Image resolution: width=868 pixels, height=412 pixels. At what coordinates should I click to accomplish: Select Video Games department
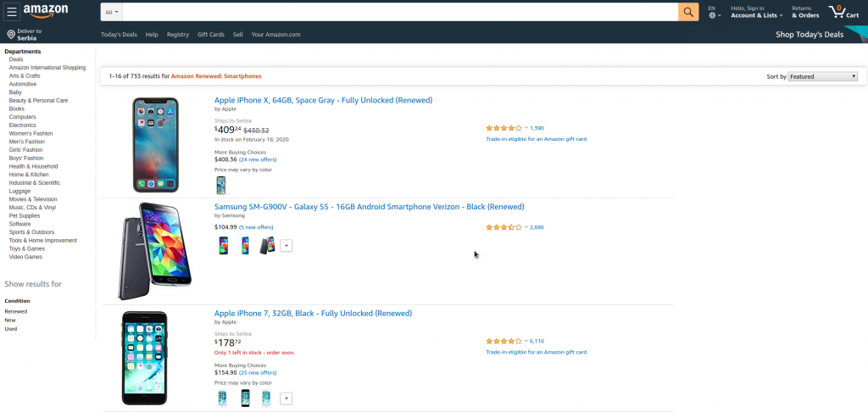(25, 257)
